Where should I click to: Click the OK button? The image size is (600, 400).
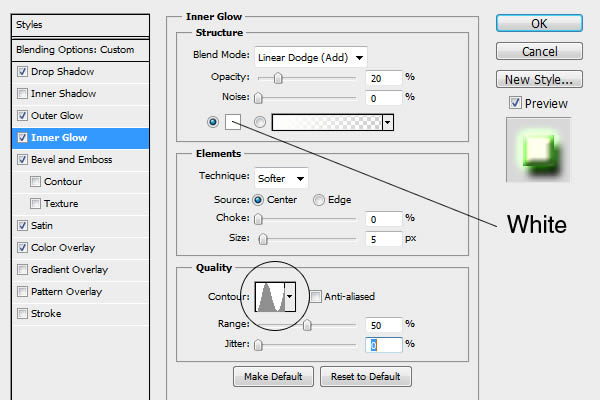pyautogui.click(x=539, y=23)
